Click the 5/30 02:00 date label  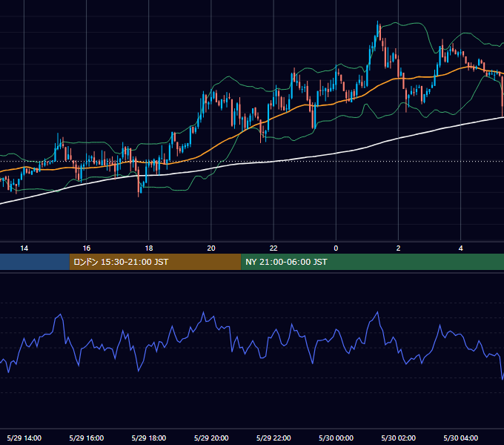click(398, 438)
